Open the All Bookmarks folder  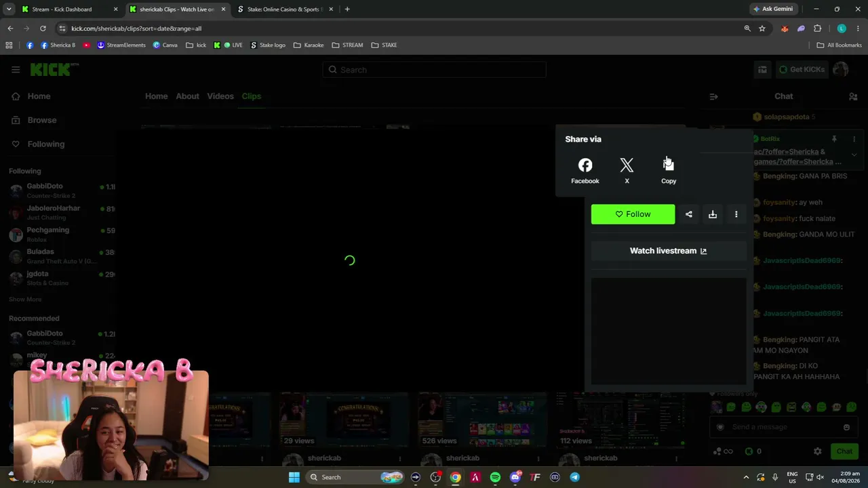coord(839,45)
